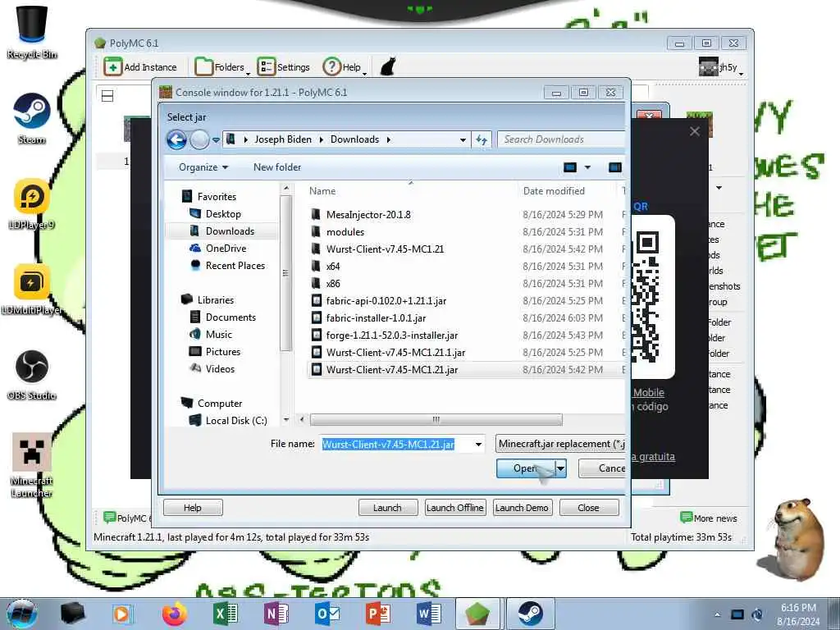Select Wurst-Client-v7.45-MC1.21.1.jar file
The width and height of the screenshot is (840, 630).
coord(395,353)
